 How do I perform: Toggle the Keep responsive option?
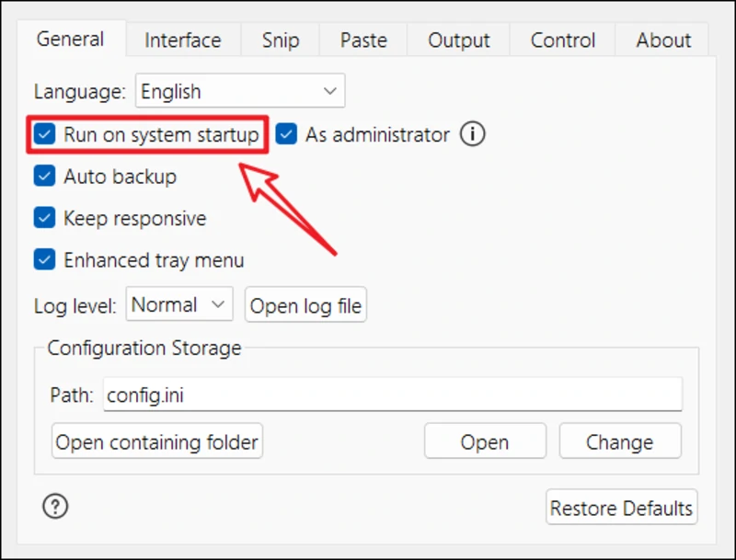pyautogui.click(x=45, y=219)
